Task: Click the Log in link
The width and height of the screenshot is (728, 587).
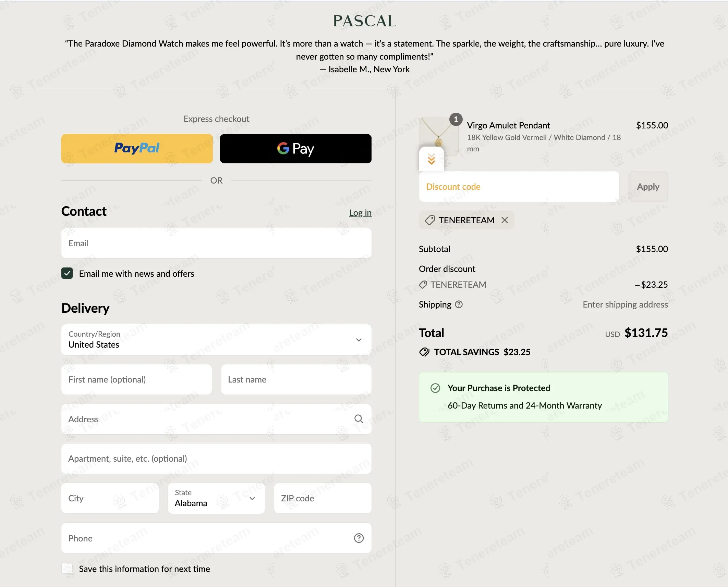Action: [x=360, y=213]
